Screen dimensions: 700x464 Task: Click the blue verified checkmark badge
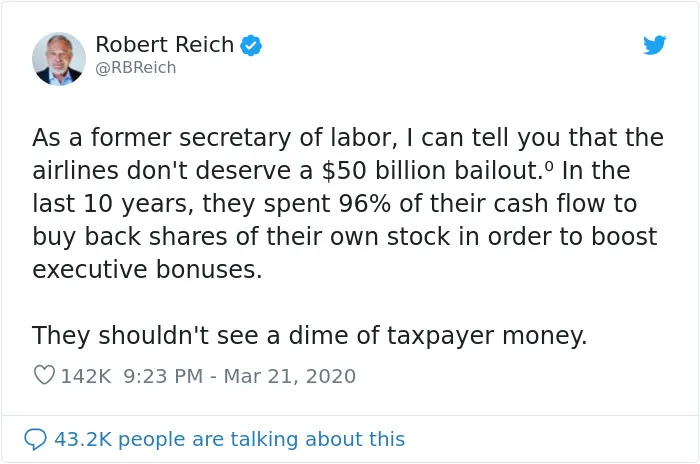pos(251,46)
